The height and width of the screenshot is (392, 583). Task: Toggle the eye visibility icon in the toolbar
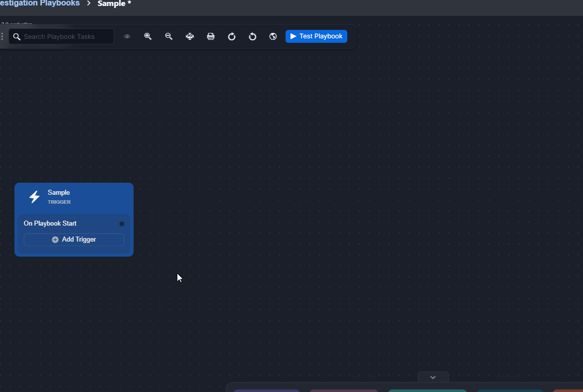tap(127, 36)
